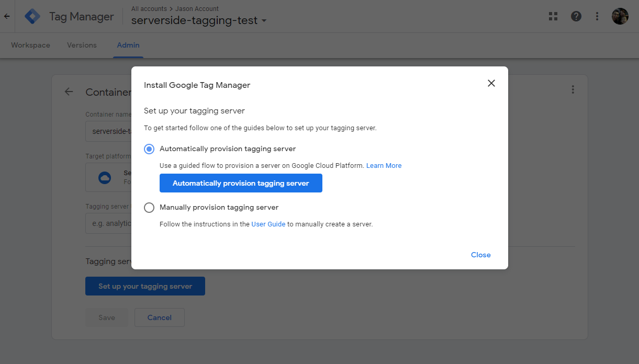Click the Set up your tagging server heading

(x=195, y=111)
